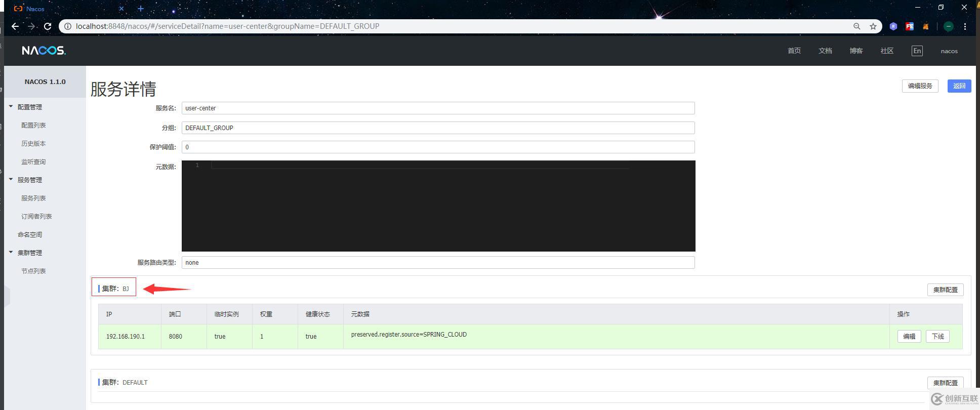
Task: Open 配置列表 in the sidebar
Action: tap(33, 125)
